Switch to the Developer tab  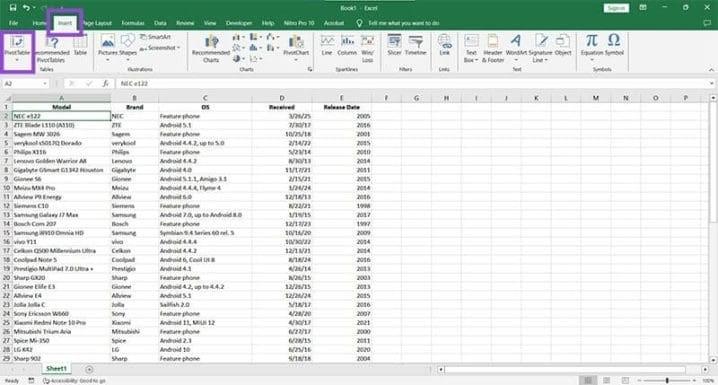[239, 23]
